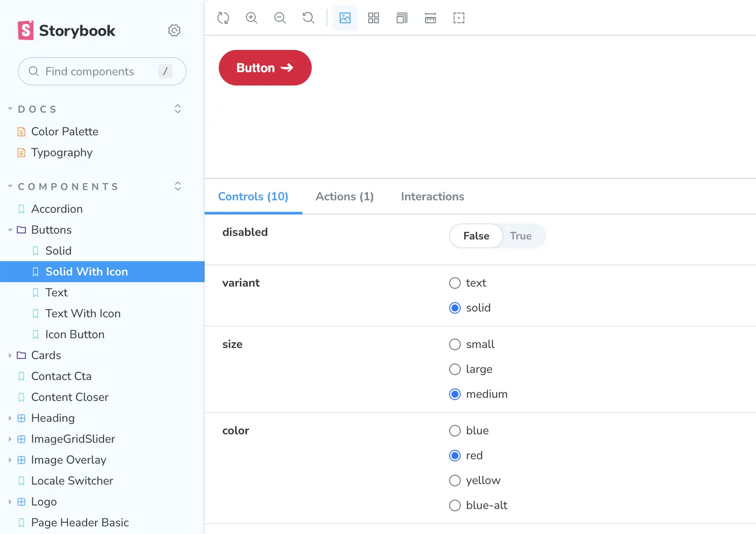The image size is (756, 534).
Task: Click the remount component icon in toolbar
Action: (x=223, y=18)
